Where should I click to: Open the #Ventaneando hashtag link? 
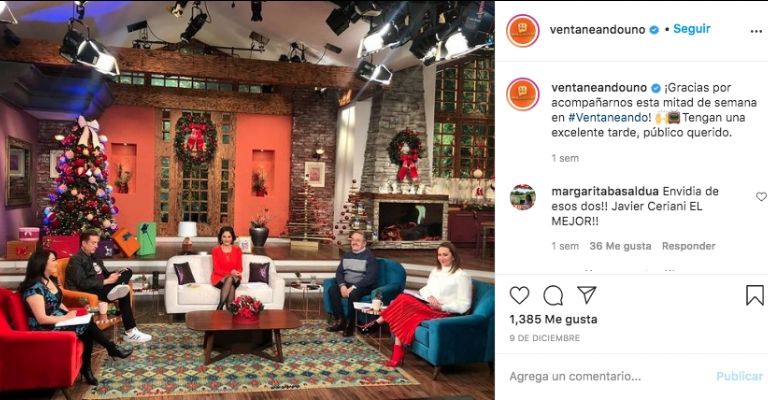[610, 118]
